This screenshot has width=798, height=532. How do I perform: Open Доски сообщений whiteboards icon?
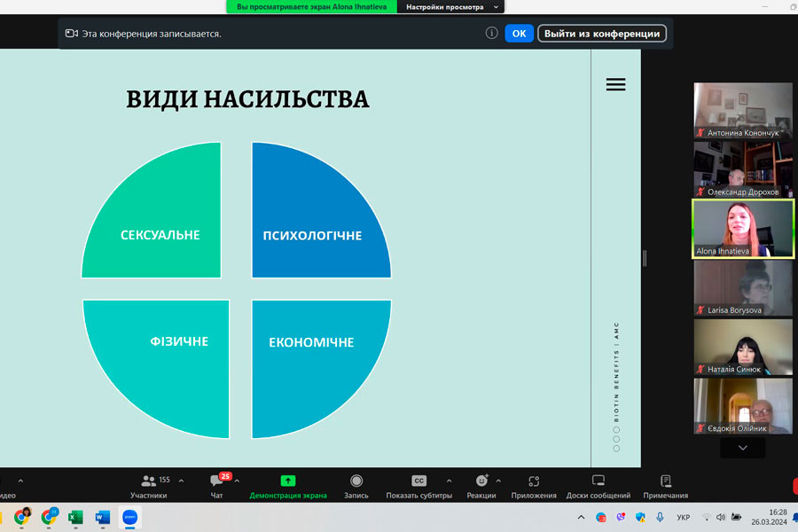[598, 480]
